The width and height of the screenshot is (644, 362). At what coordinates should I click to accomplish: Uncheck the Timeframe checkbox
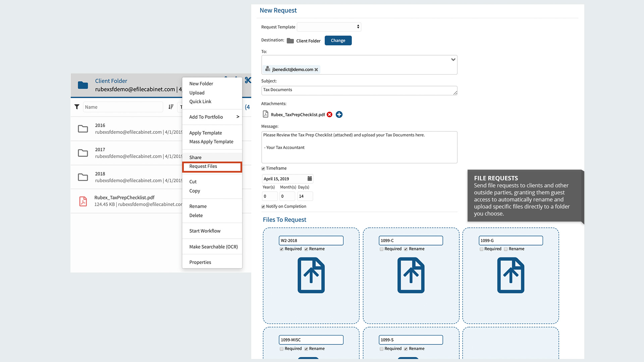(263, 169)
